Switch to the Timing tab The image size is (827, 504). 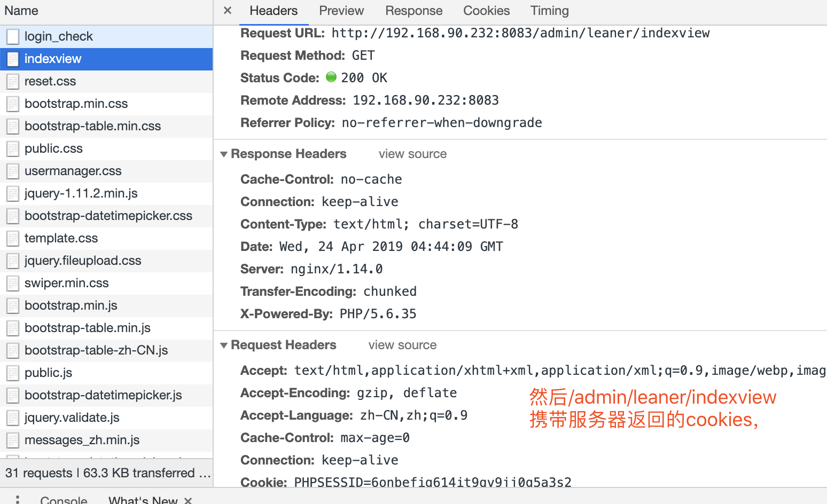click(549, 11)
